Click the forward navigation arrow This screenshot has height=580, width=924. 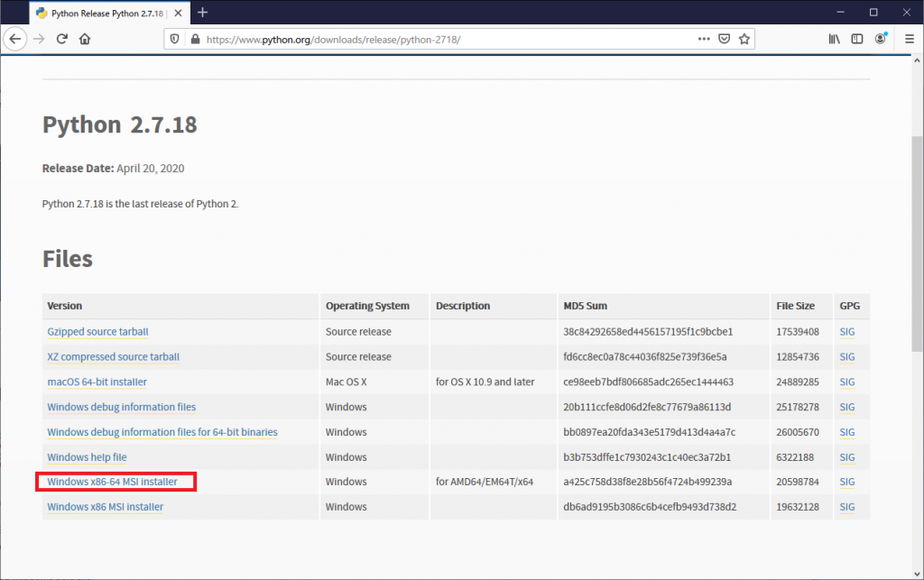38,39
